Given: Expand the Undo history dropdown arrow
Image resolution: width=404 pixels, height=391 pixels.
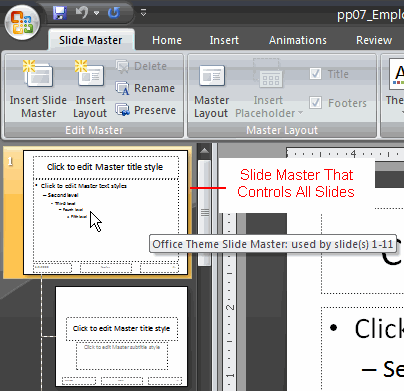Looking at the screenshot, I should (97, 13).
